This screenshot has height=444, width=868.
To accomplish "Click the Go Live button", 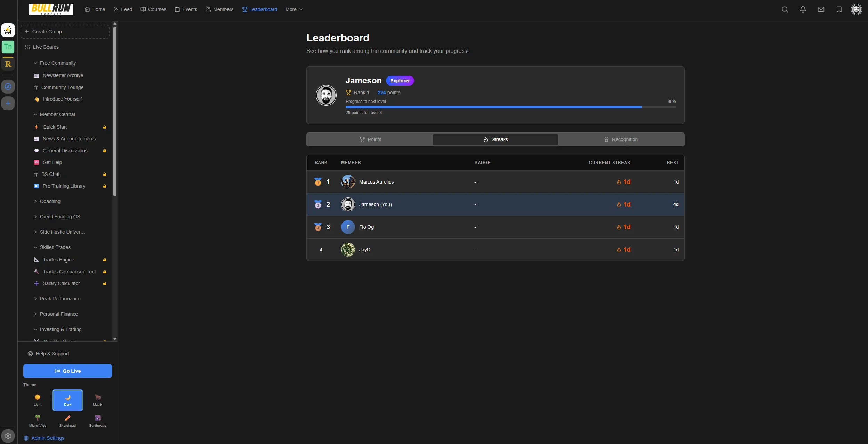I will click(67, 371).
